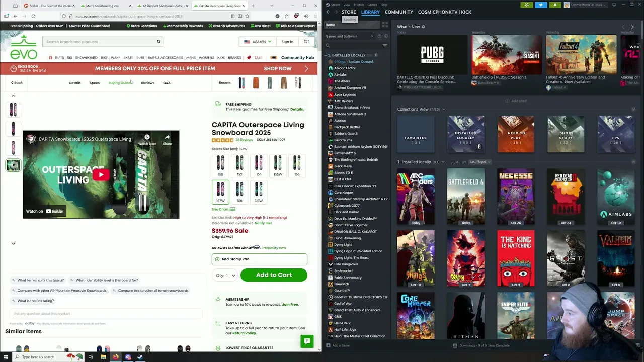The width and height of the screenshot is (644, 362).
Task: Open Steam friends green button
Action: pyautogui.click(x=527, y=5)
